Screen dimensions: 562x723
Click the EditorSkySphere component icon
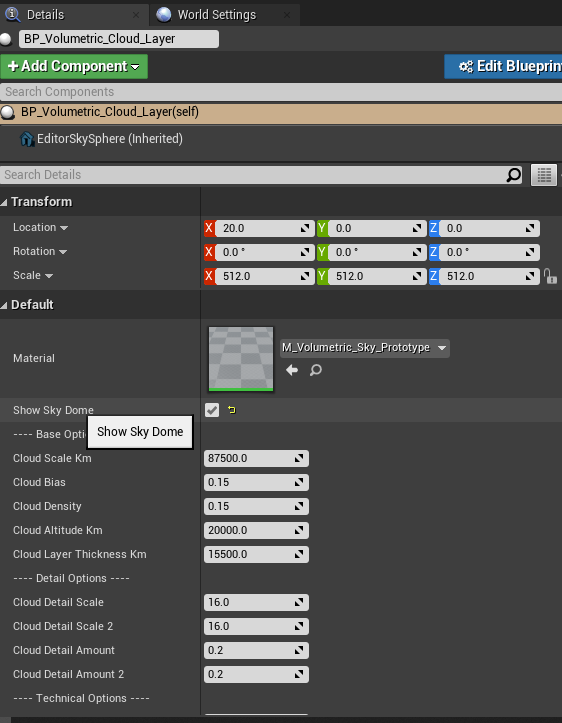coord(27,139)
